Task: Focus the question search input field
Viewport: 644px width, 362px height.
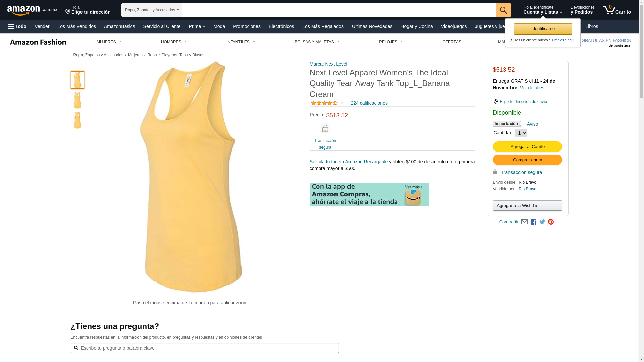Action: [205, 348]
